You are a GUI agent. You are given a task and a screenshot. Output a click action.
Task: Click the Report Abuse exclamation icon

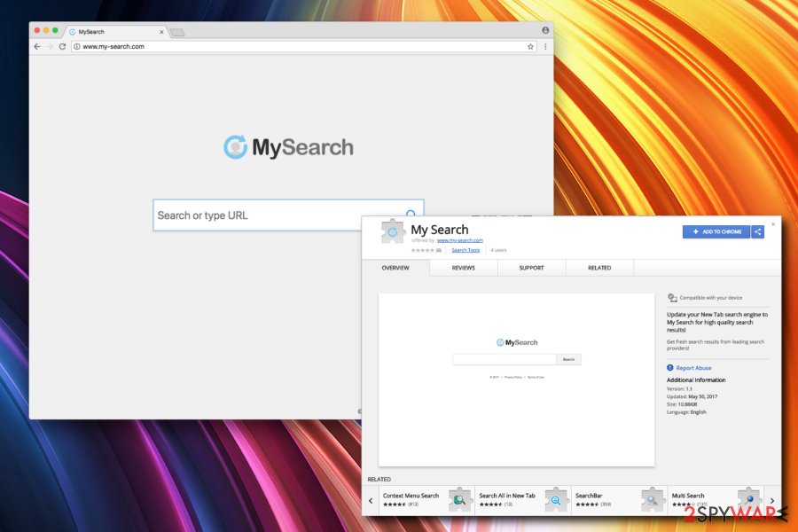669,368
